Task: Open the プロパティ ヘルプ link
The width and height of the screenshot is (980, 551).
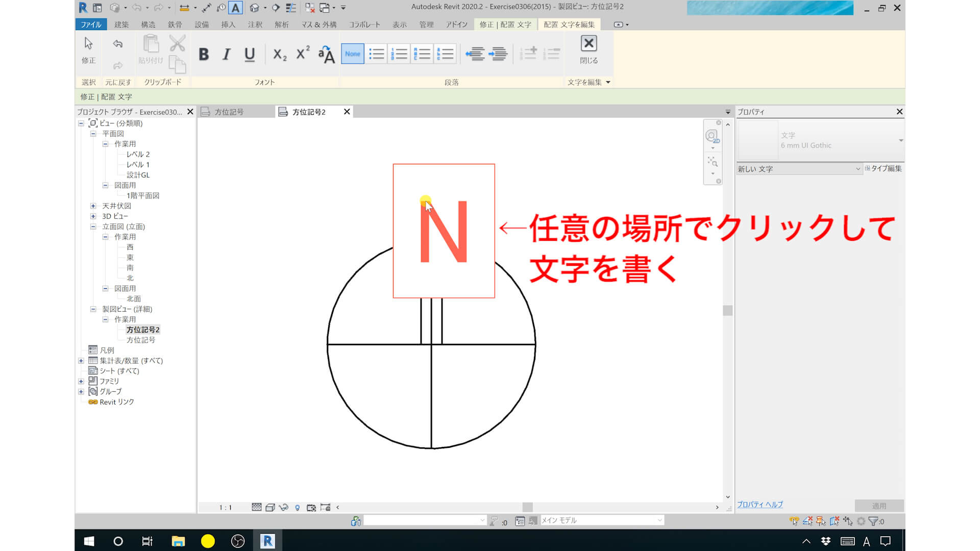Action: pyautogui.click(x=759, y=505)
